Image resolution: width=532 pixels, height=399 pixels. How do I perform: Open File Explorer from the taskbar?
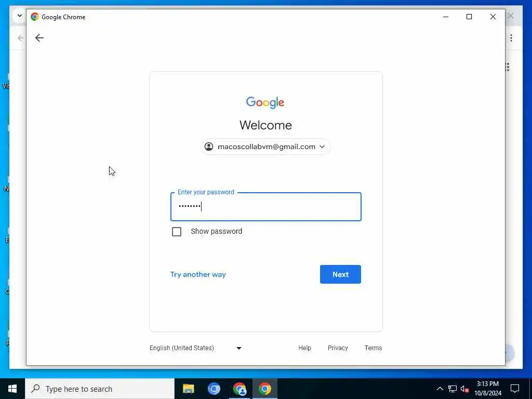[x=188, y=389]
